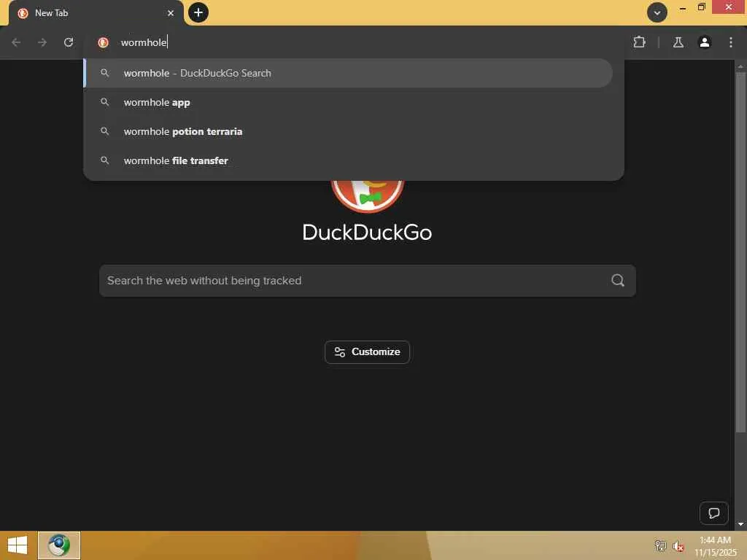Click the magnifier icon in the page search box
Image resolution: width=747 pixels, height=560 pixels.
617,281
